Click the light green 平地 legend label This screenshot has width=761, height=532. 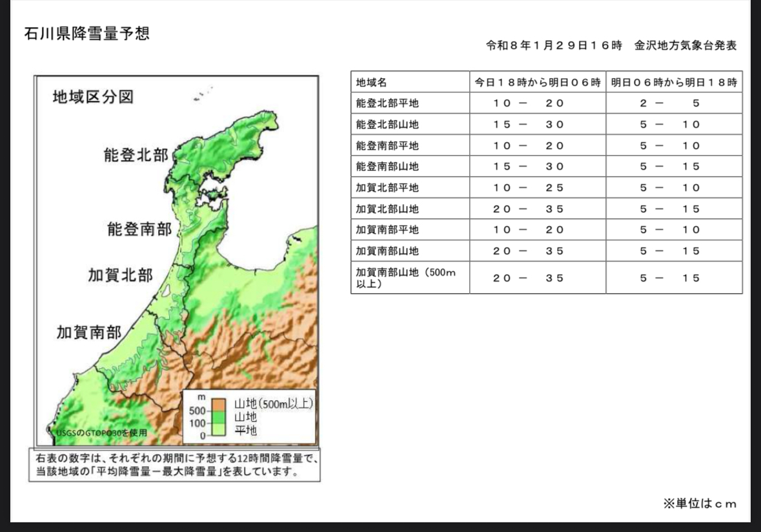245,430
